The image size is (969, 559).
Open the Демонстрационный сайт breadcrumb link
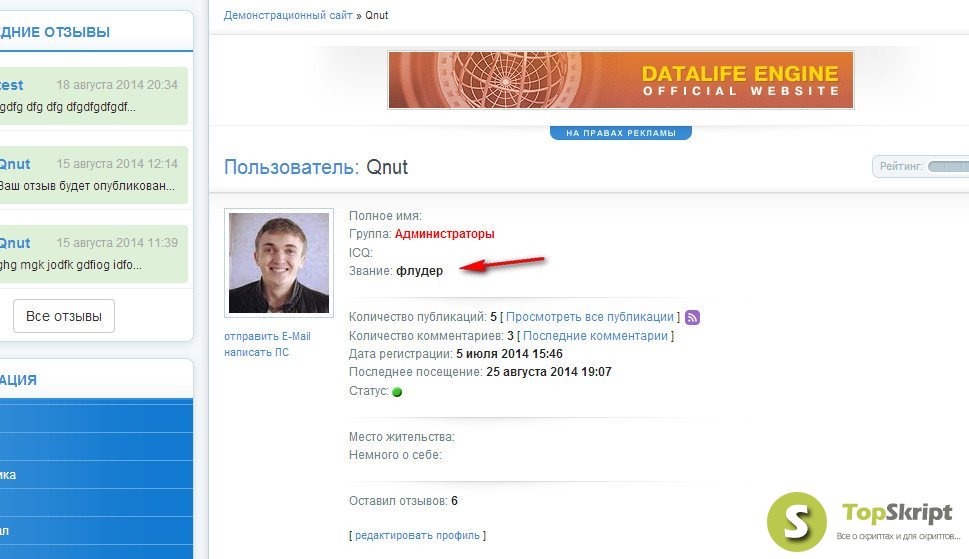(288, 15)
